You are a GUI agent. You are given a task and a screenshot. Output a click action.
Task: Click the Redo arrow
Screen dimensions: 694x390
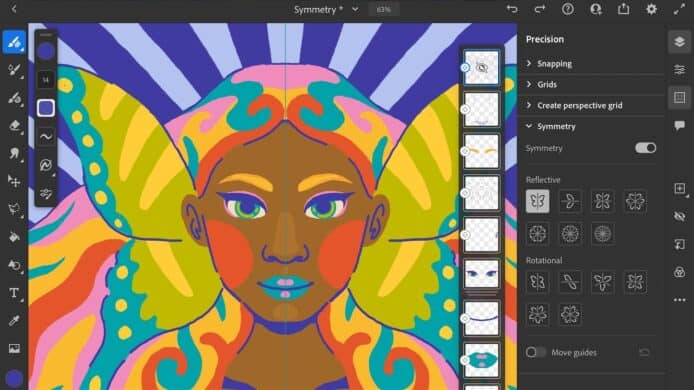(540, 9)
